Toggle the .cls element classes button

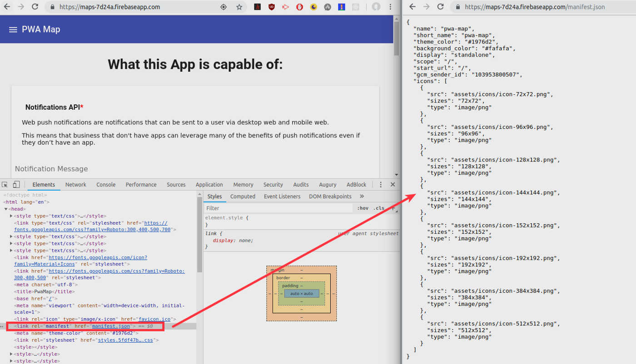click(x=379, y=208)
